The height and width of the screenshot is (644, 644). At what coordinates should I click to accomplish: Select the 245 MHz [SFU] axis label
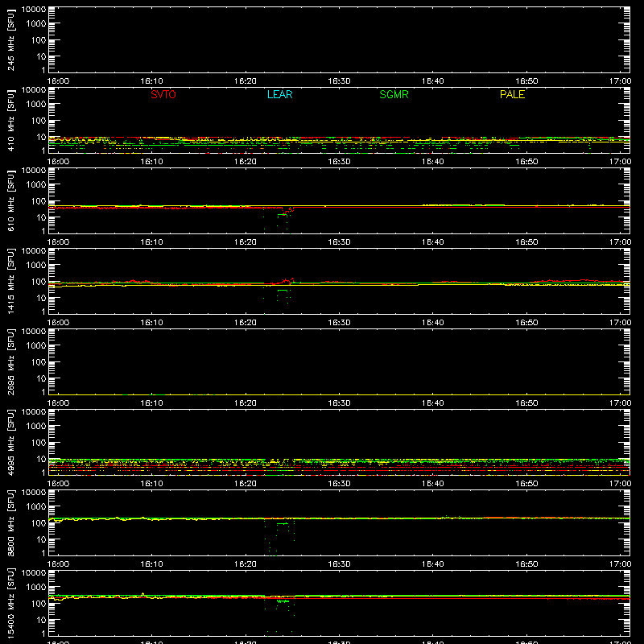point(10,39)
